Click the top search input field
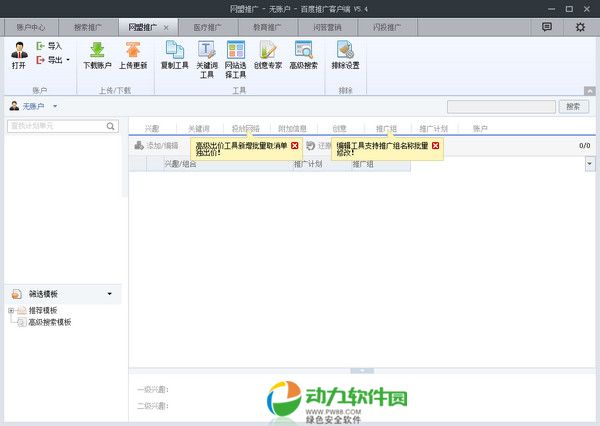600x426 pixels. coord(501,107)
